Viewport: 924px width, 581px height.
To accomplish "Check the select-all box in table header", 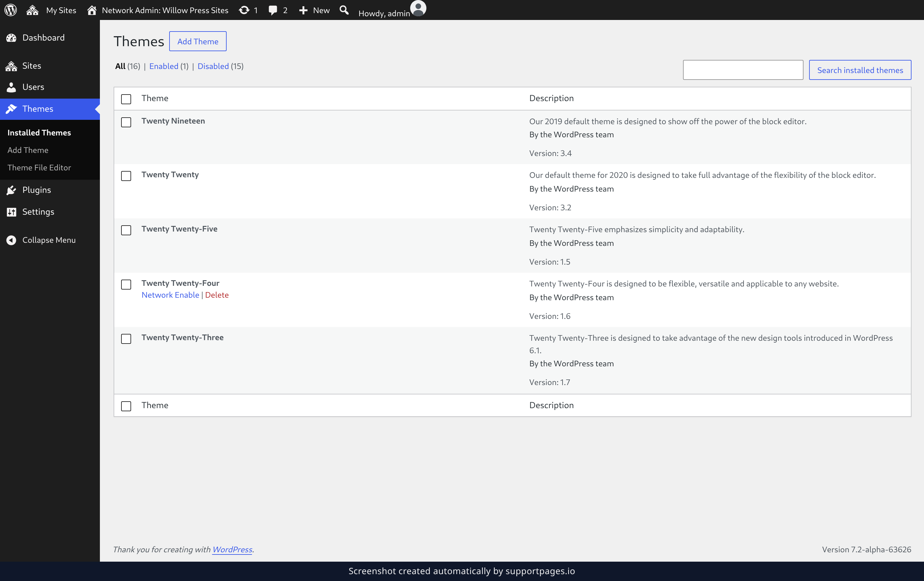I will (126, 99).
